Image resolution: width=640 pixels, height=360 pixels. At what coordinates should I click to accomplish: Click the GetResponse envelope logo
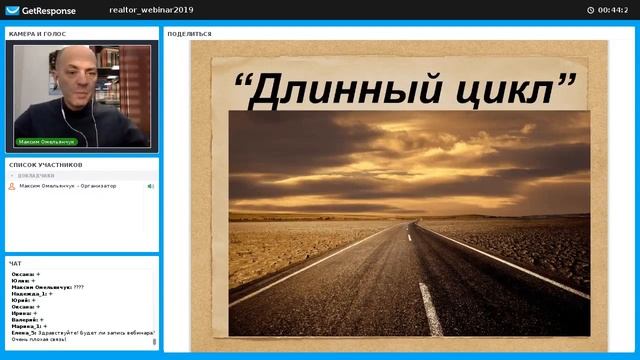click(12, 10)
